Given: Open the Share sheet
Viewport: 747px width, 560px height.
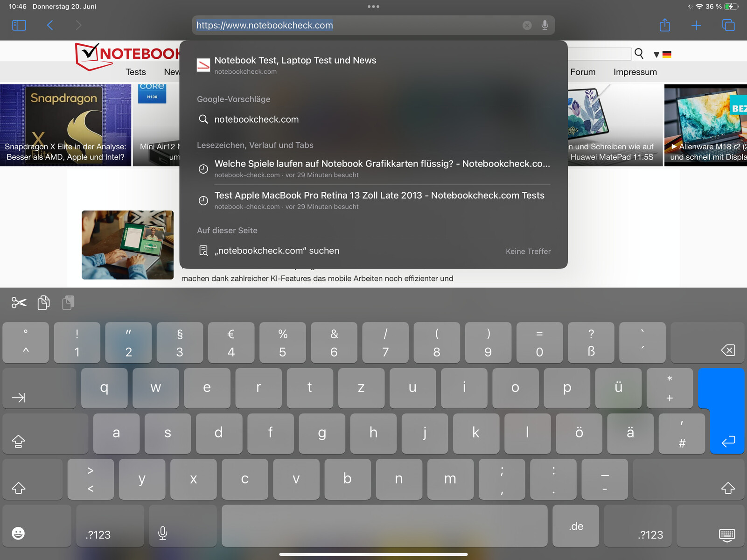Looking at the screenshot, I should pyautogui.click(x=665, y=25).
